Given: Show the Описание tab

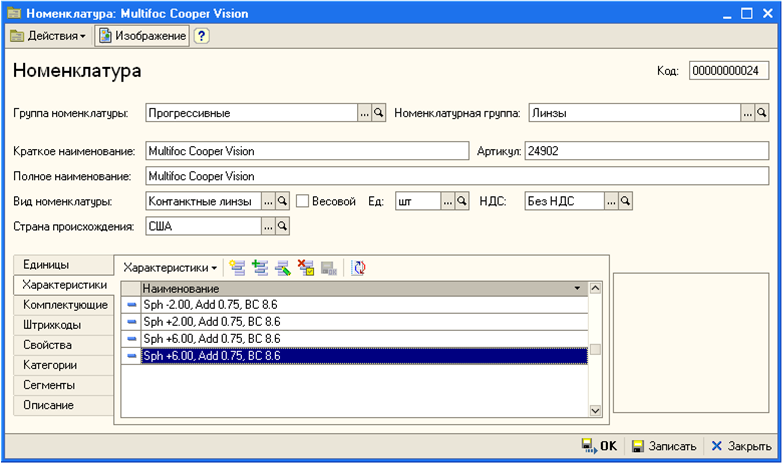Looking at the screenshot, I should tap(63, 405).
